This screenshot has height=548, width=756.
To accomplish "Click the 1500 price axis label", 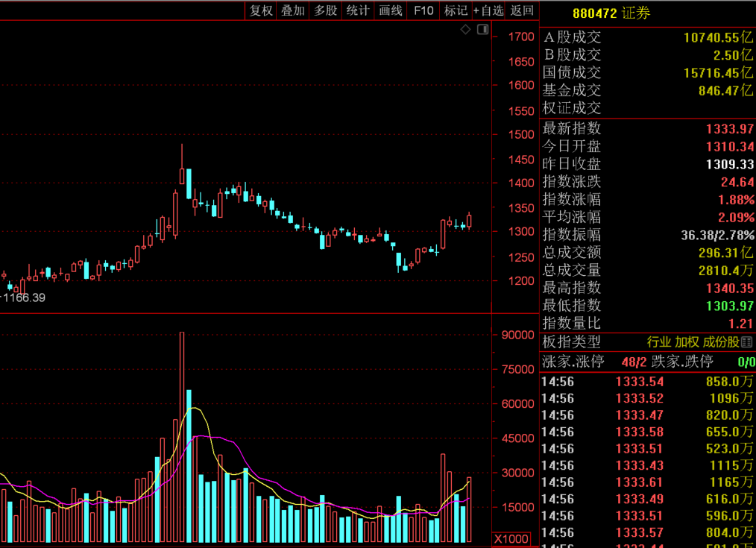I will (521, 135).
